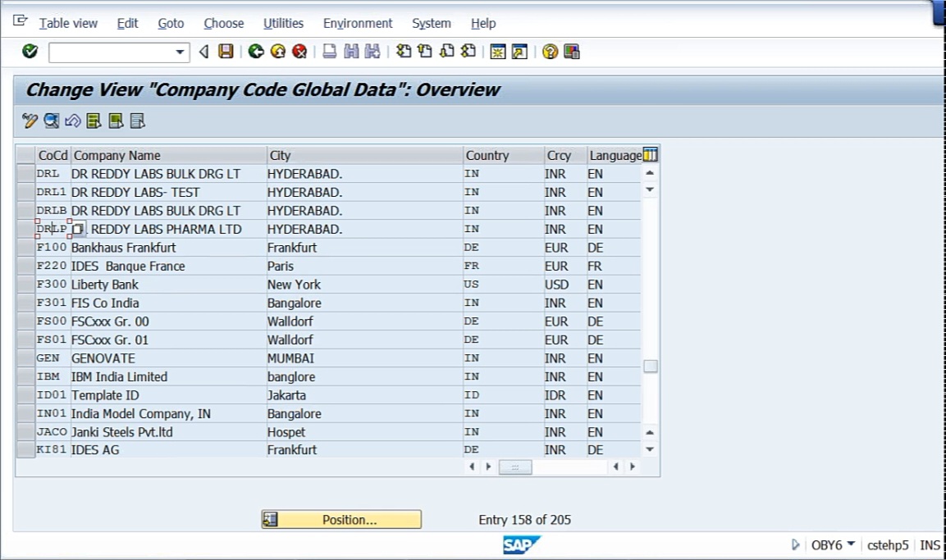Click into the command input field
Screen dimensions: 946x560
click(x=112, y=52)
